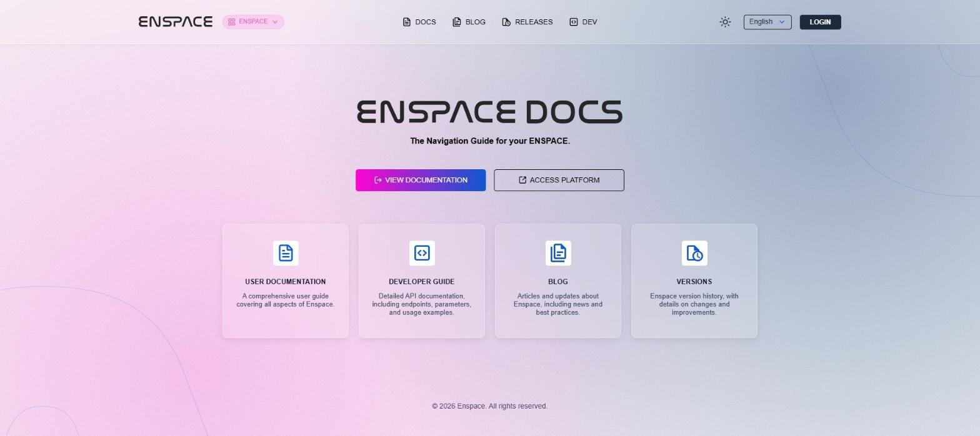Click the DEV code icon in navigation
The height and width of the screenshot is (436, 980).
click(574, 22)
